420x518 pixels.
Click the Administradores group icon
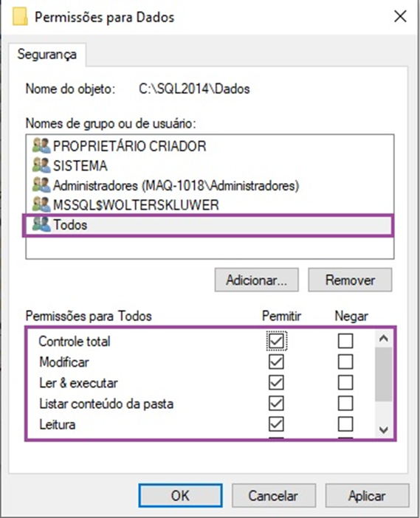(x=41, y=185)
